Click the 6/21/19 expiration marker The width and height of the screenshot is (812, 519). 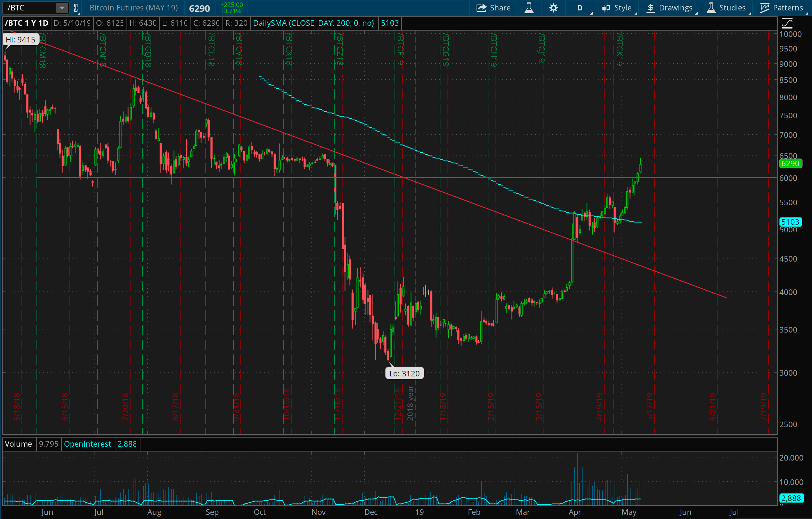pos(713,407)
